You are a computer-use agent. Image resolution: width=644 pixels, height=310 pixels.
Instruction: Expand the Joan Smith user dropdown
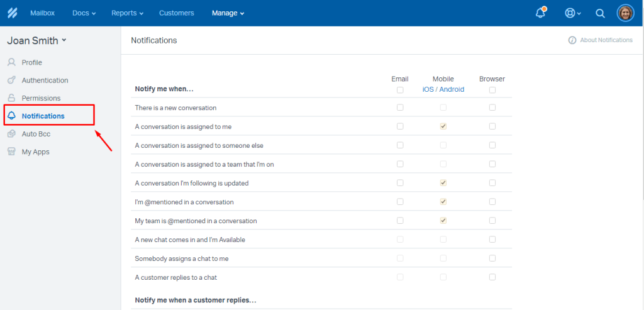tap(36, 41)
